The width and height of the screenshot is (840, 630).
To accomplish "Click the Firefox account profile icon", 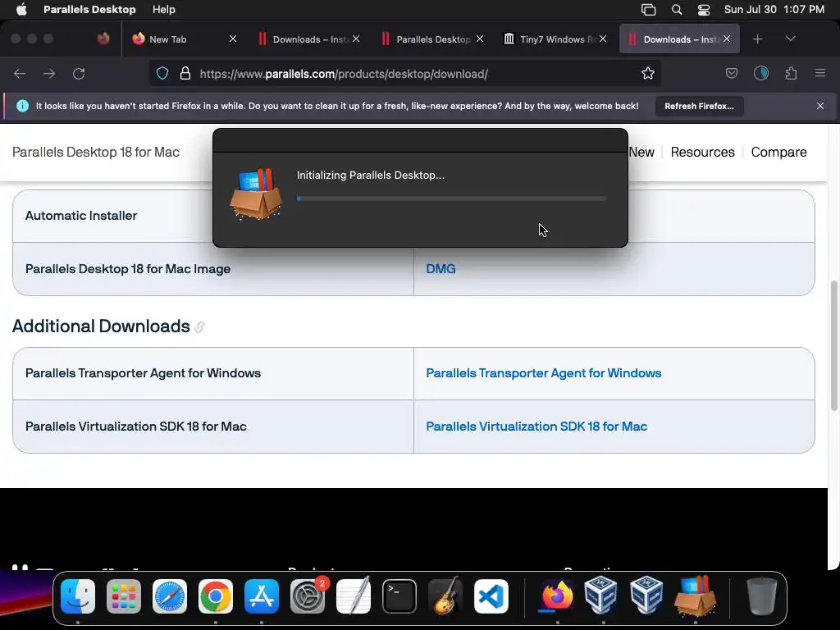I will coord(761,74).
